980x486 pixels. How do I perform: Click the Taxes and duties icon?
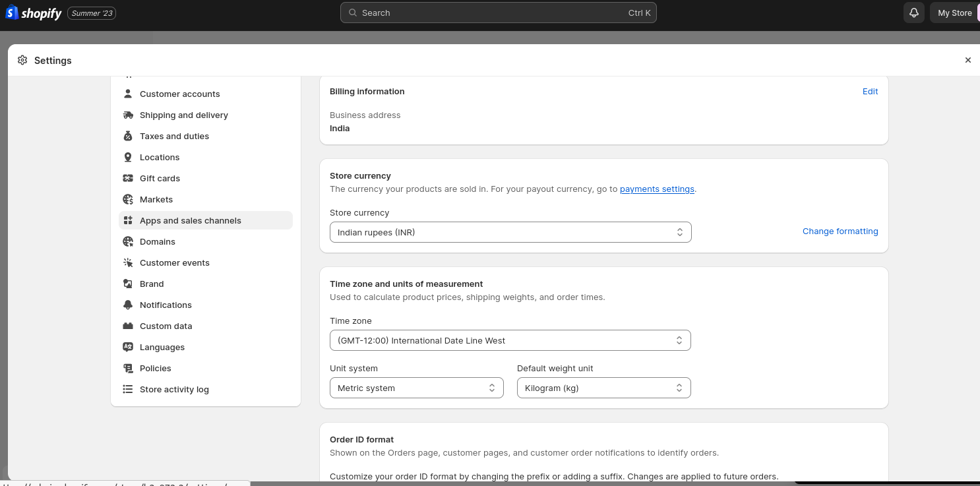pos(128,136)
